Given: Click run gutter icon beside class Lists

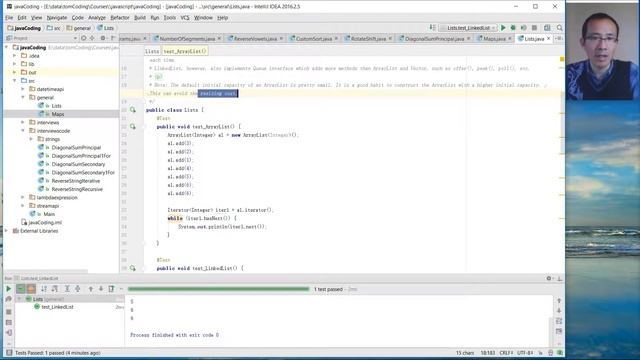Looking at the screenshot, I should pos(133,110).
